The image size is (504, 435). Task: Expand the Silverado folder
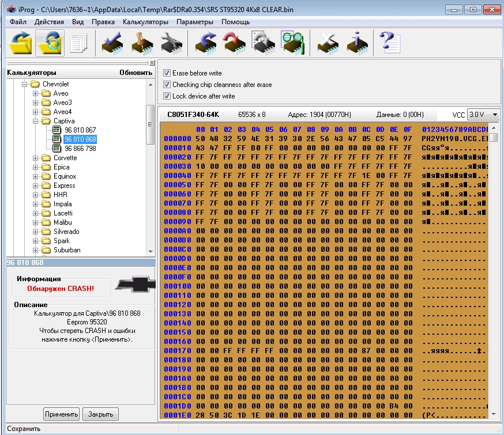35,232
